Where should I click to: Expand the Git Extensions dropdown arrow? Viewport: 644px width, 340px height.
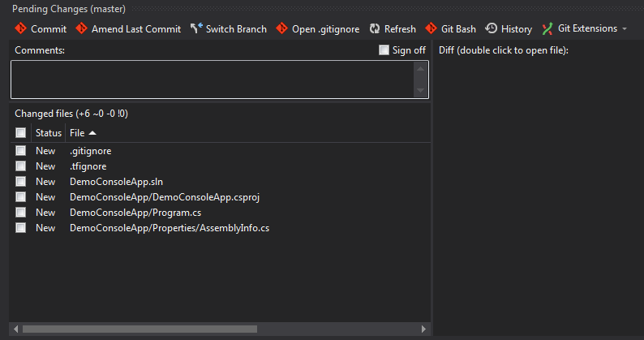coord(624,29)
